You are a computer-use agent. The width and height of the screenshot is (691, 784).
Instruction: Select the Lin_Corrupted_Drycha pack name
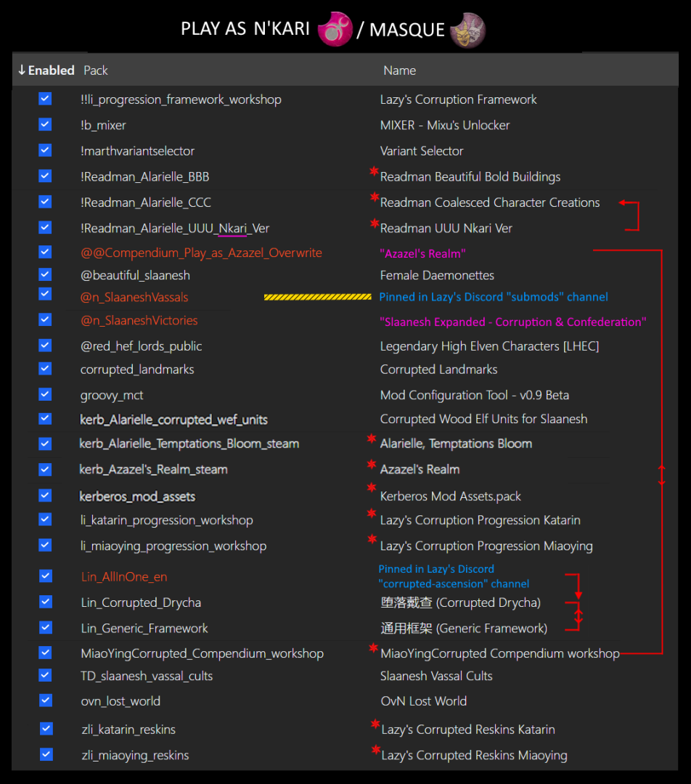[141, 603]
